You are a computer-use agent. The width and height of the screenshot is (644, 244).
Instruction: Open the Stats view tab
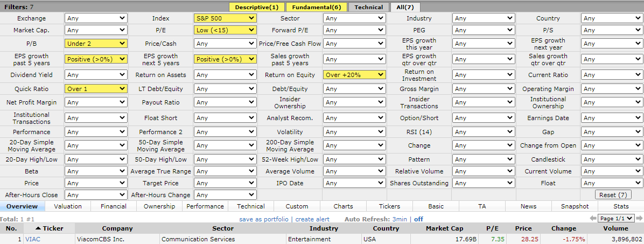click(x=621, y=206)
